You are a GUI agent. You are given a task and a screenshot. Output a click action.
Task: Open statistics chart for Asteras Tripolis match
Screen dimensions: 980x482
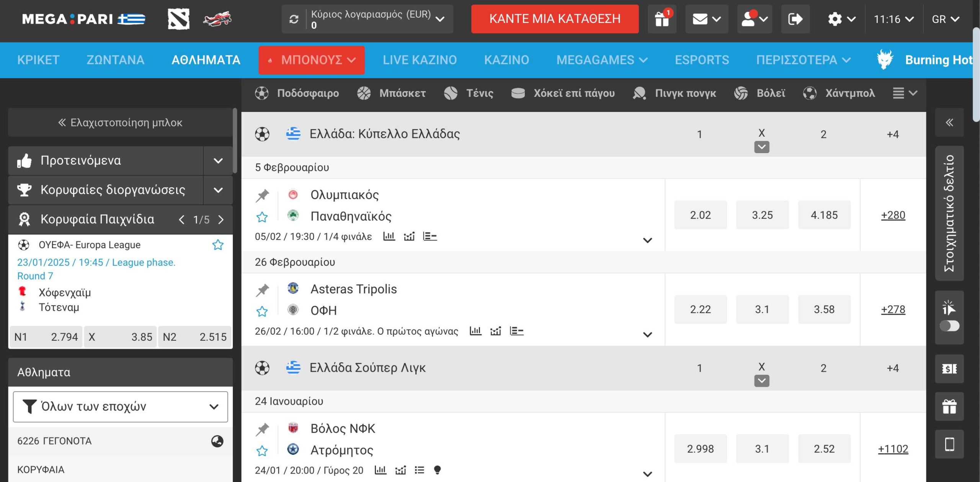click(475, 331)
